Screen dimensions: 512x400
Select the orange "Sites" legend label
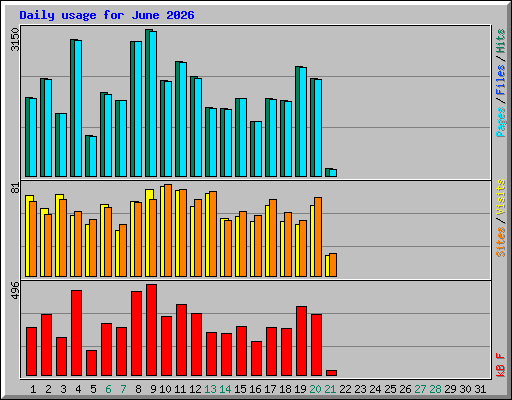(501, 242)
